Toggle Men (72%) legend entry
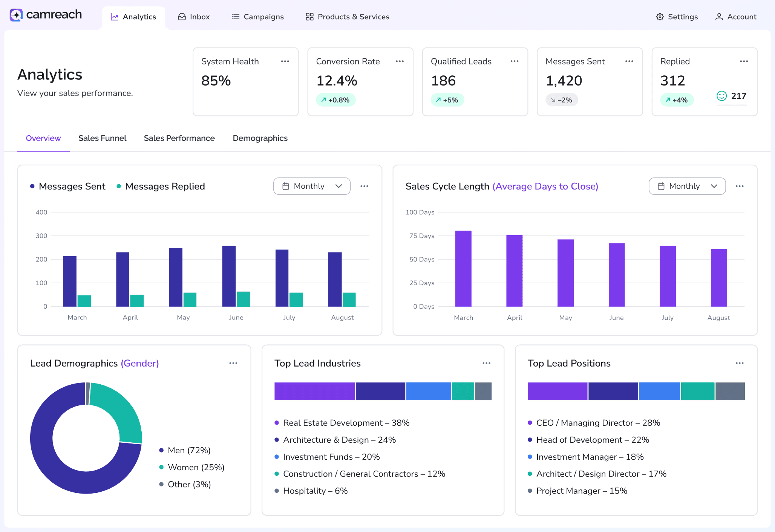The width and height of the screenshot is (775, 532). pyautogui.click(x=185, y=450)
